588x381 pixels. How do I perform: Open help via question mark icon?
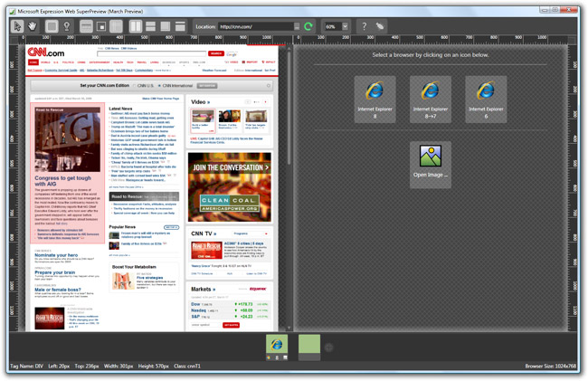[364, 26]
